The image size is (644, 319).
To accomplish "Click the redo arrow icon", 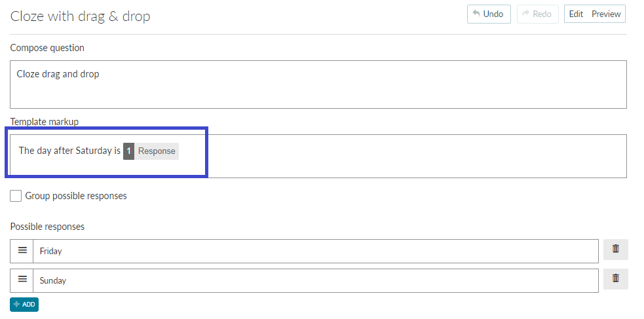I will coord(525,14).
